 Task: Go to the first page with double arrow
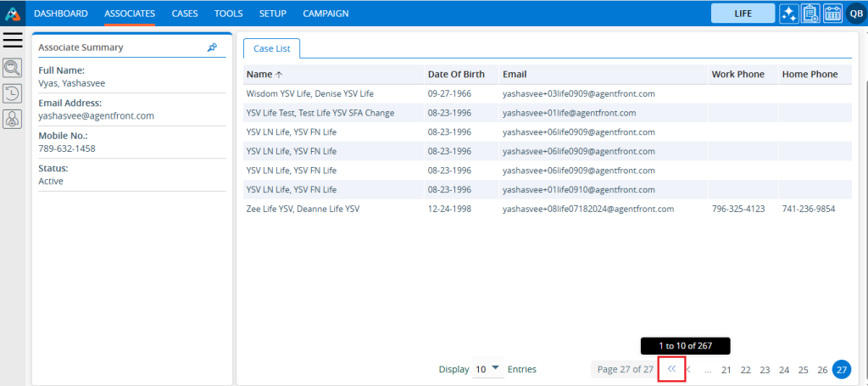pos(671,369)
